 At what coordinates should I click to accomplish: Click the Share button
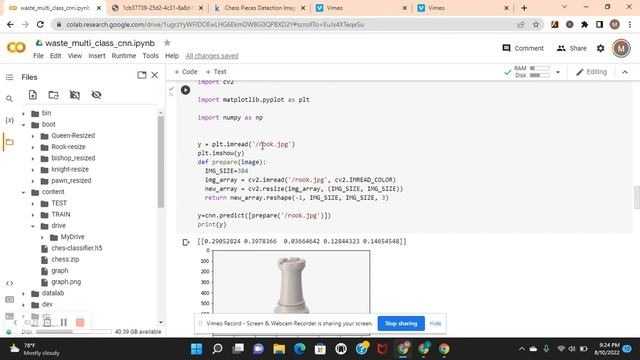[x=571, y=48]
